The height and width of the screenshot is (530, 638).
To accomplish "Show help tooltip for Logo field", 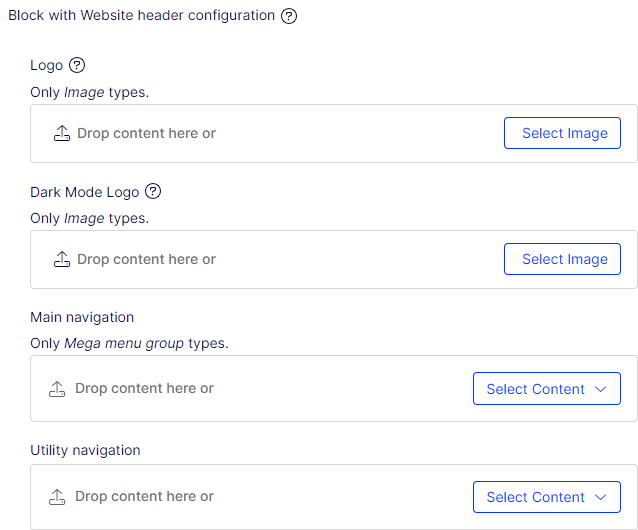I will [77, 65].
